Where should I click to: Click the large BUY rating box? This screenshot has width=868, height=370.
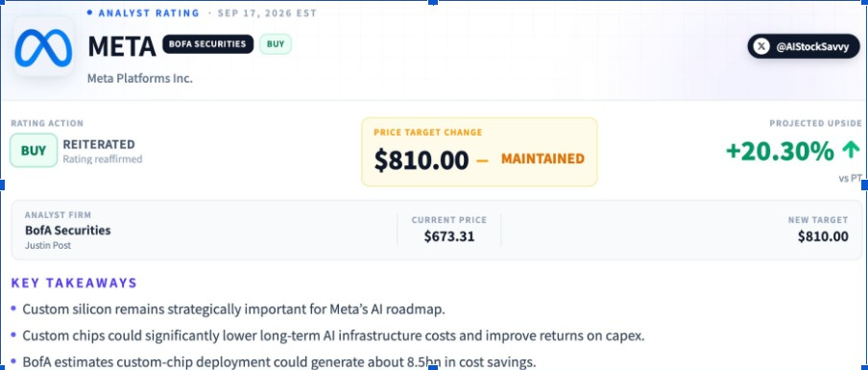pyautogui.click(x=34, y=151)
